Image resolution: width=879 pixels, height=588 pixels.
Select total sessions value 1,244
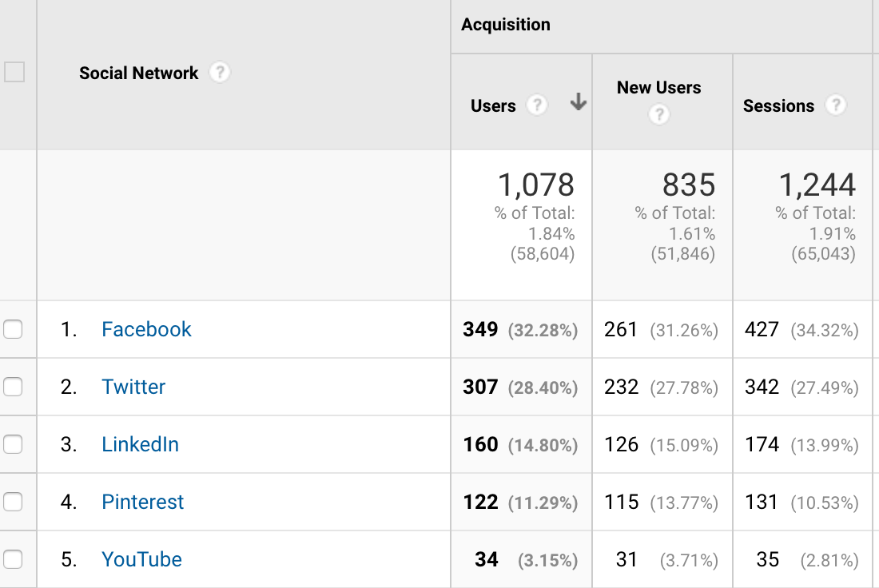point(817,185)
